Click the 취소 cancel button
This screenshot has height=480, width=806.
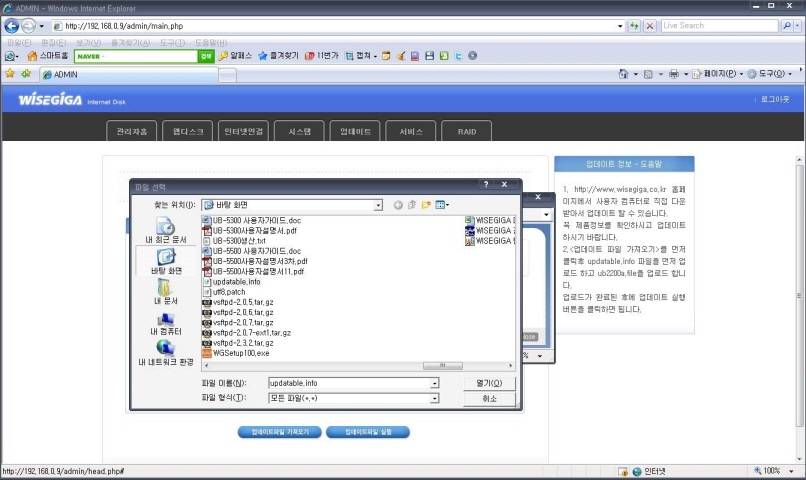pyautogui.click(x=489, y=398)
